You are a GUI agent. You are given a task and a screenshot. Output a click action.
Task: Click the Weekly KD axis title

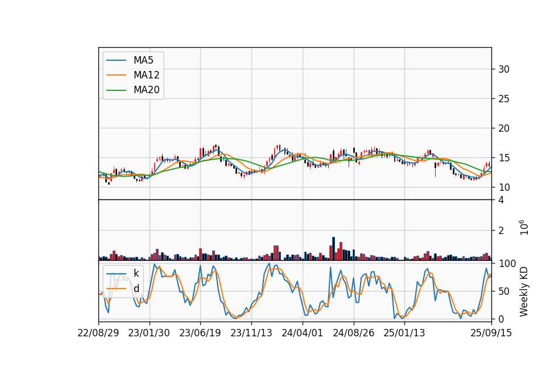click(x=524, y=291)
